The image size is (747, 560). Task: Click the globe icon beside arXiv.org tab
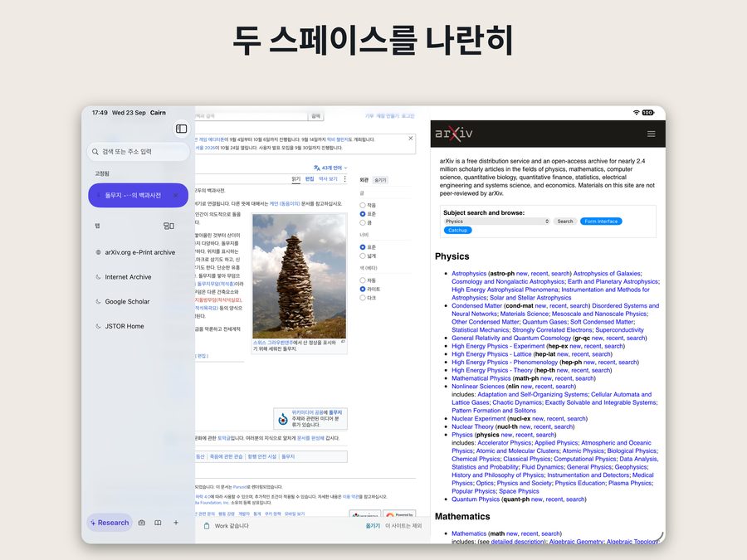[x=98, y=252]
